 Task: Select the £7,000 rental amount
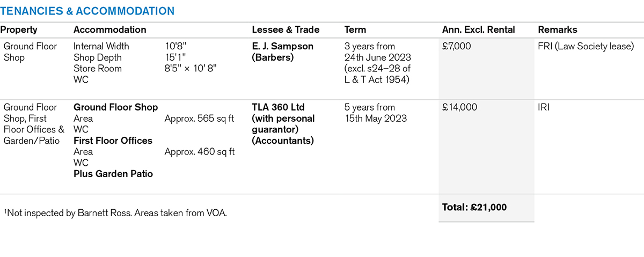coord(457,47)
